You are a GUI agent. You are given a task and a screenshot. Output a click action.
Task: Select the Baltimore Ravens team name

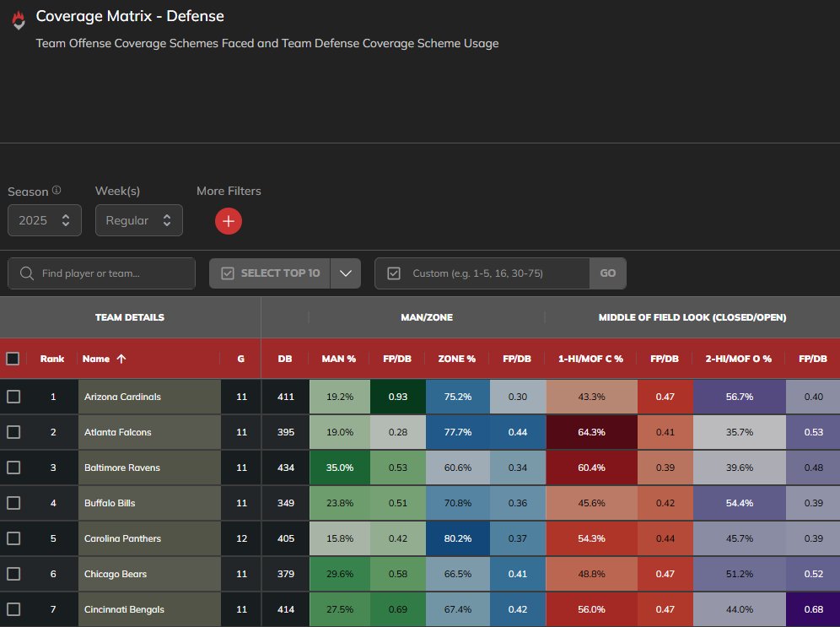pyautogui.click(x=122, y=468)
